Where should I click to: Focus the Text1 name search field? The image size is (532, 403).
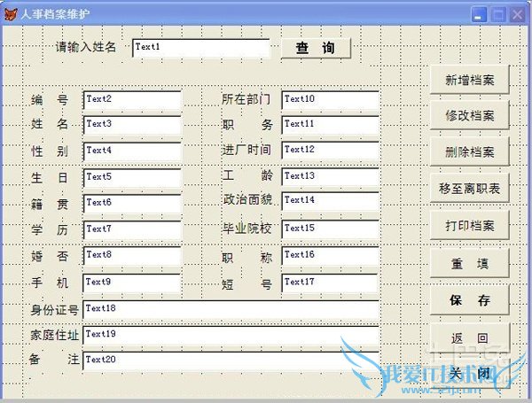click(201, 48)
